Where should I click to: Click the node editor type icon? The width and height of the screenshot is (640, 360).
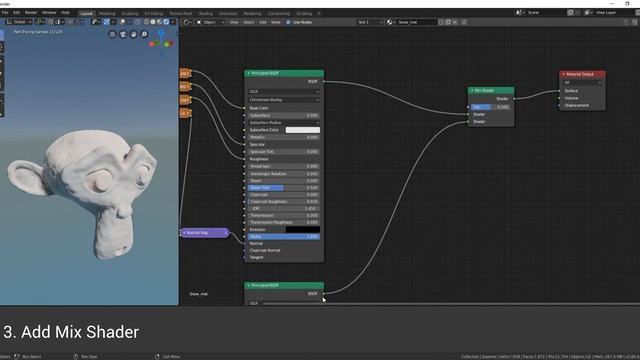point(187,22)
